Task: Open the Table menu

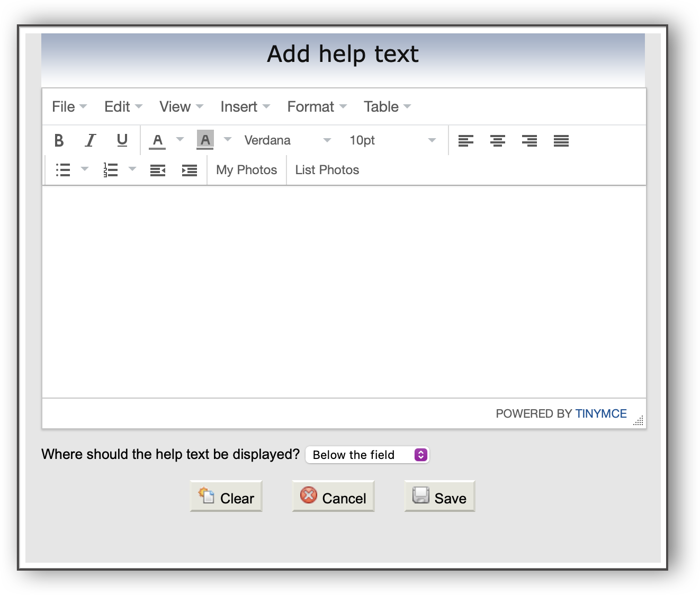Action: tap(387, 107)
